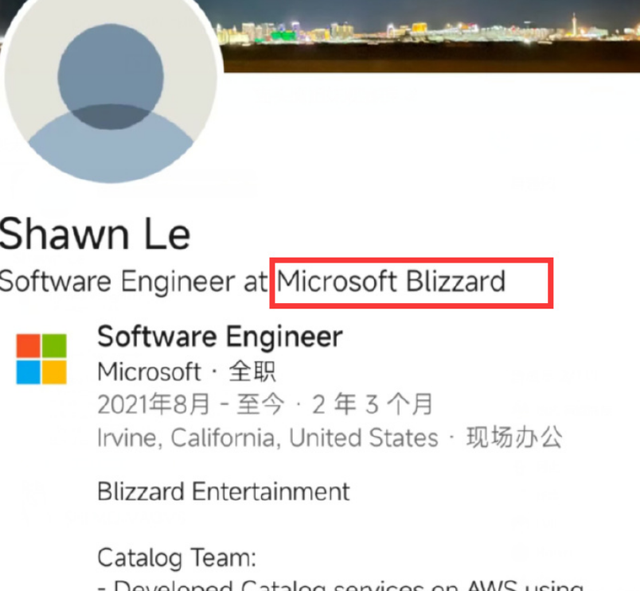The width and height of the screenshot is (640, 591).
Task: Open the city skyline cover photo
Action: click(427, 36)
